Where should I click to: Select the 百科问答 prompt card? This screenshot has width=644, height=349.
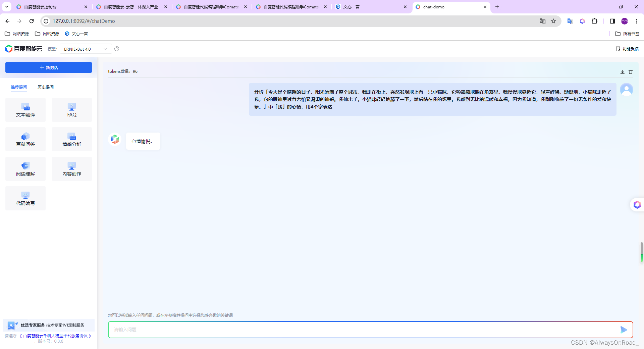coord(25,139)
